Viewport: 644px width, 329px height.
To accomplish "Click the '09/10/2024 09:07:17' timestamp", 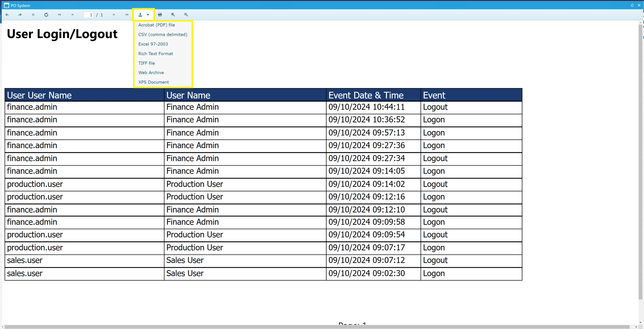I will [366, 248].
